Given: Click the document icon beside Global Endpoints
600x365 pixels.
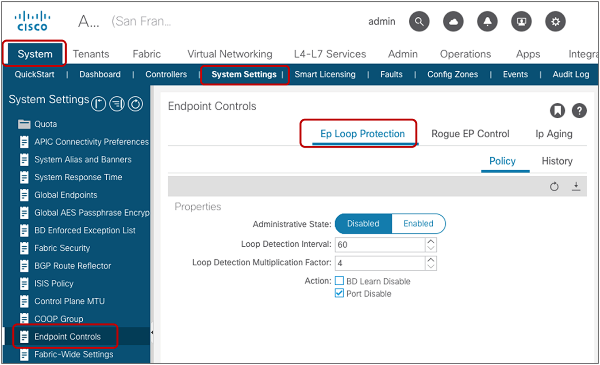Looking at the screenshot, I should [24, 195].
